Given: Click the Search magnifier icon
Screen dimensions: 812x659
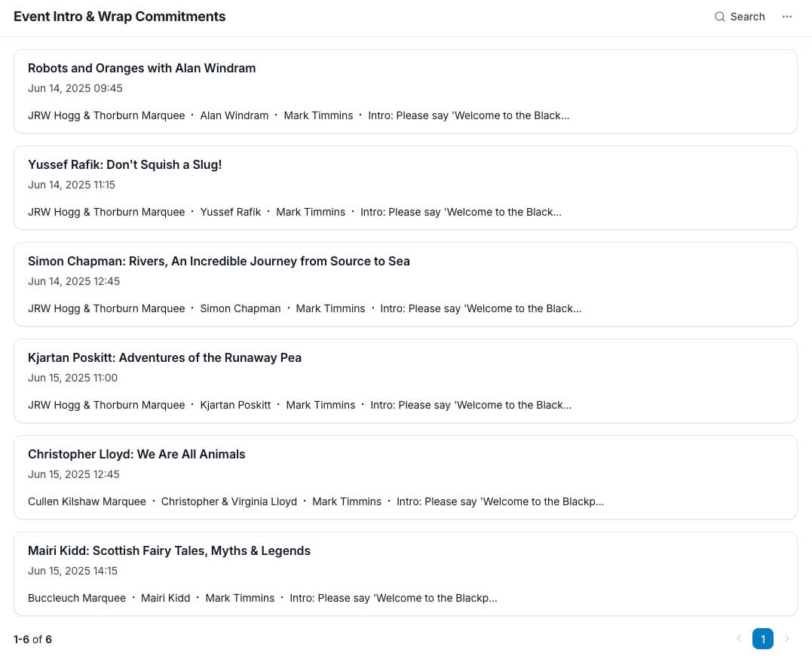Looking at the screenshot, I should pyautogui.click(x=719, y=17).
